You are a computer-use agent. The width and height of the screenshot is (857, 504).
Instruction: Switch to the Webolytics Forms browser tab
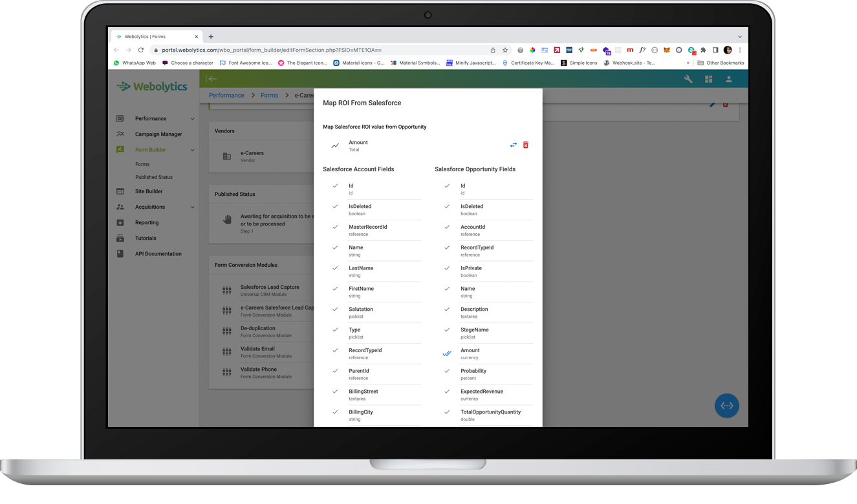(x=155, y=36)
